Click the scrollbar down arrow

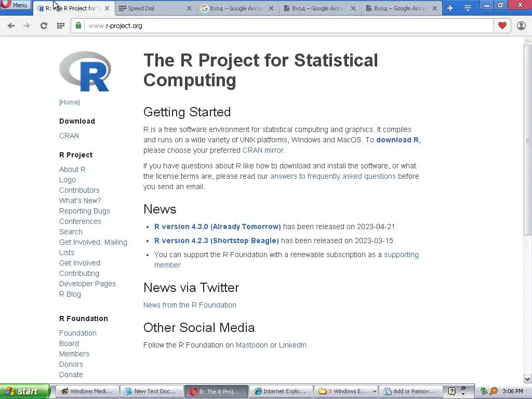(528, 379)
